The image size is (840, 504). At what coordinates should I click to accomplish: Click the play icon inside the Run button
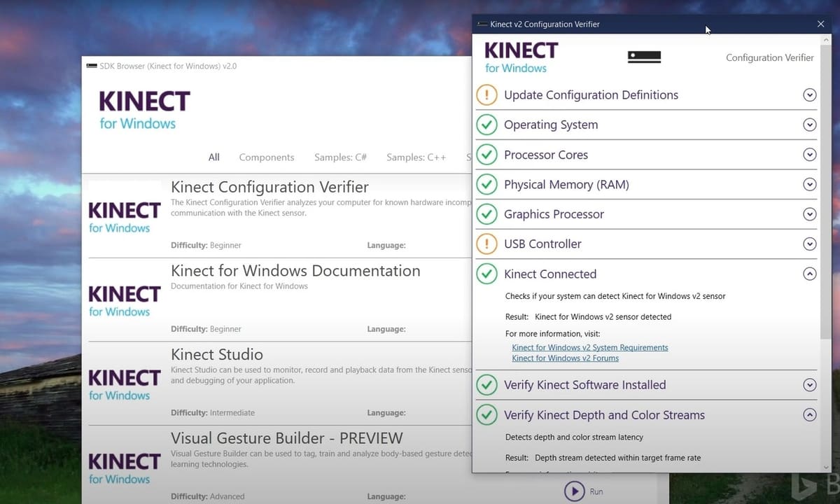pos(574,491)
